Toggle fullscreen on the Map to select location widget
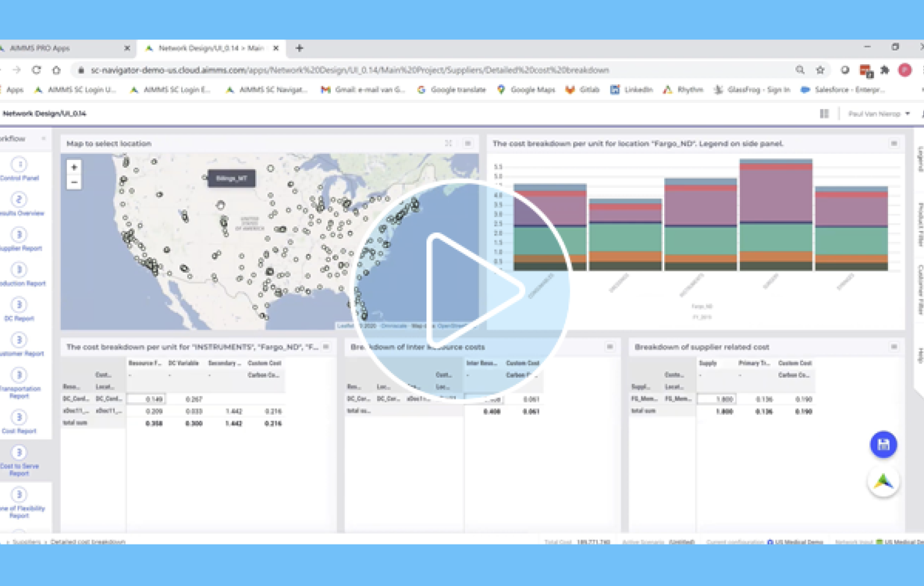The image size is (924, 586). 448,143
